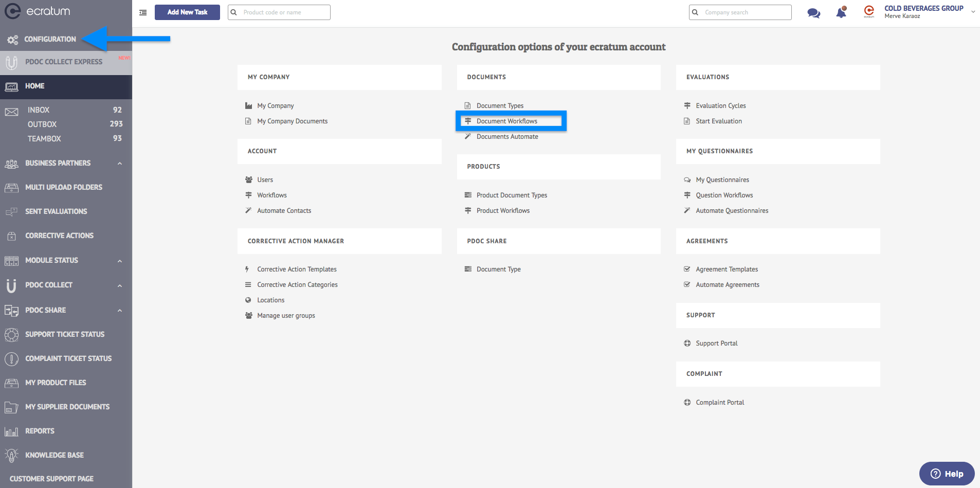980x488 pixels.
Task: Click the Company search field
Action: tap(740, 12)
